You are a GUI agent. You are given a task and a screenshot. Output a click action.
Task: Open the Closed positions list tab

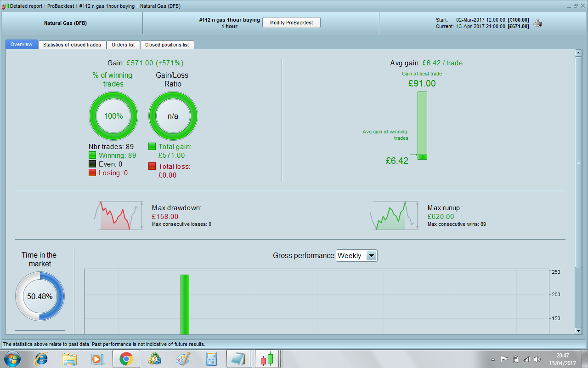tap(167, 45)
